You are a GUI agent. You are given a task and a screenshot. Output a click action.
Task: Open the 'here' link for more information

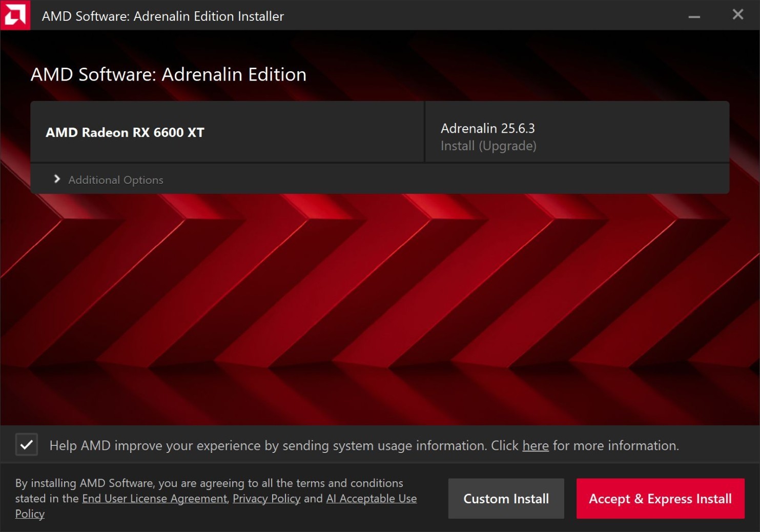(x=535, y=446)
